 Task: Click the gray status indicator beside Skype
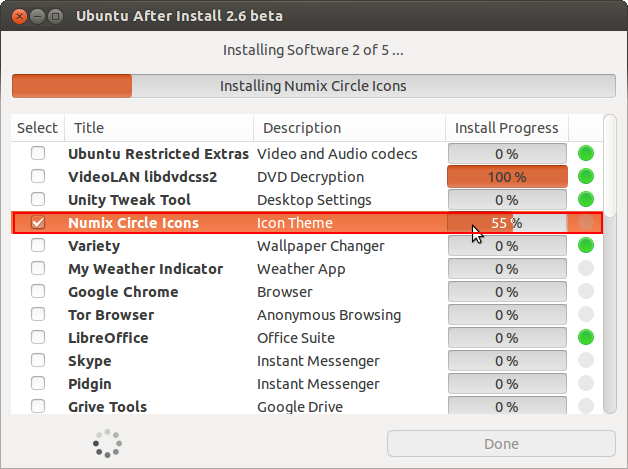586,360
